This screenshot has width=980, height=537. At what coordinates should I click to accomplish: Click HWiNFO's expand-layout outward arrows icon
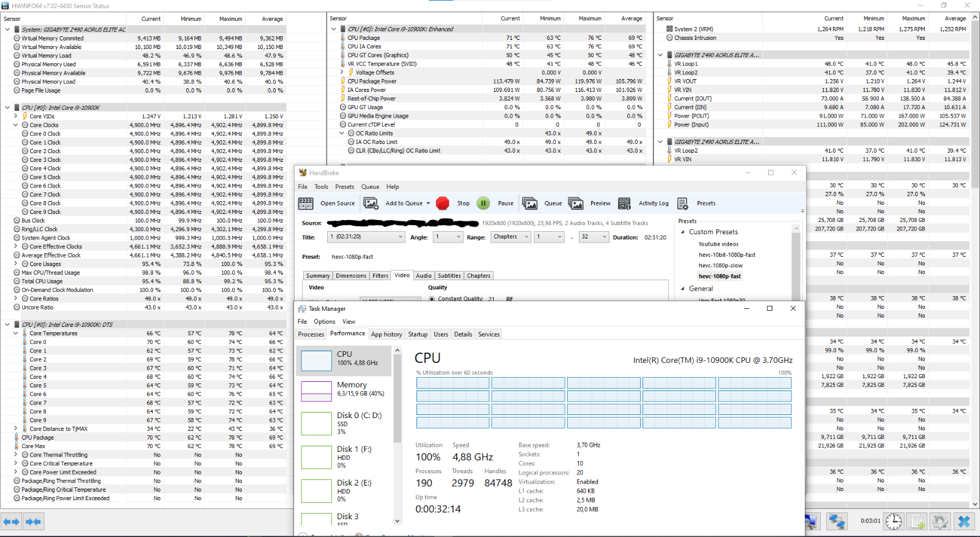[12, 522]
